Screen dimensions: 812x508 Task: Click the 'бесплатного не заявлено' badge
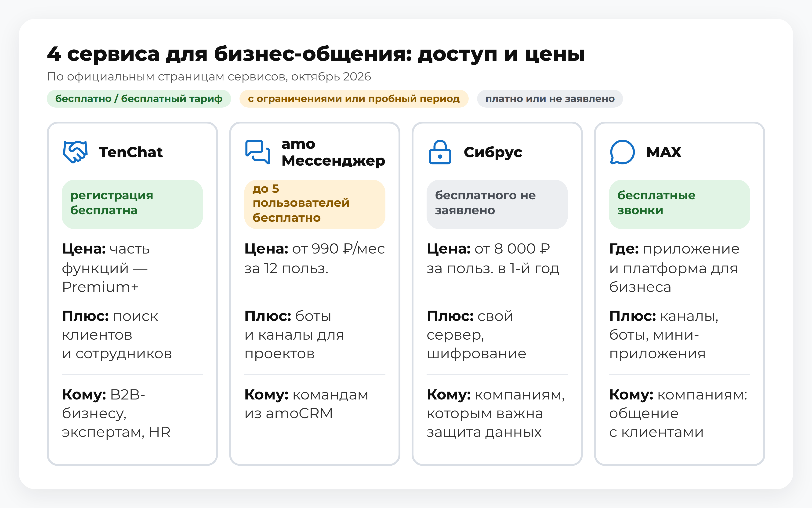497,204
